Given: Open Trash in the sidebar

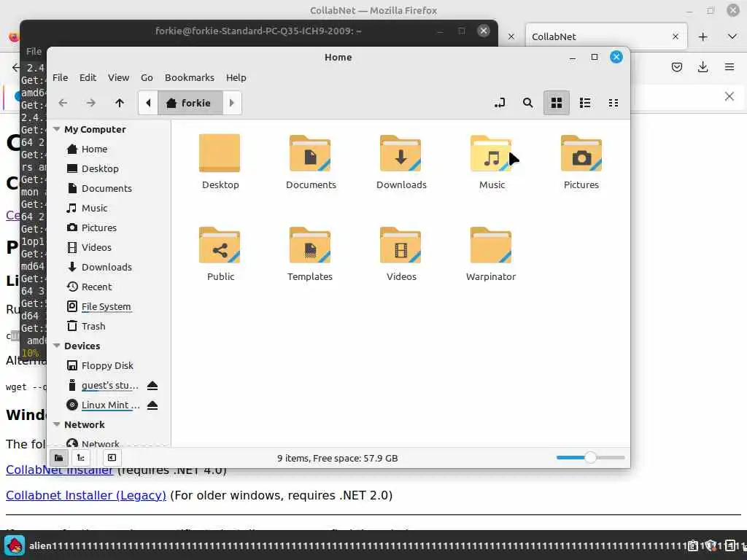Looking at the screenshot, I should click(93, 326).
